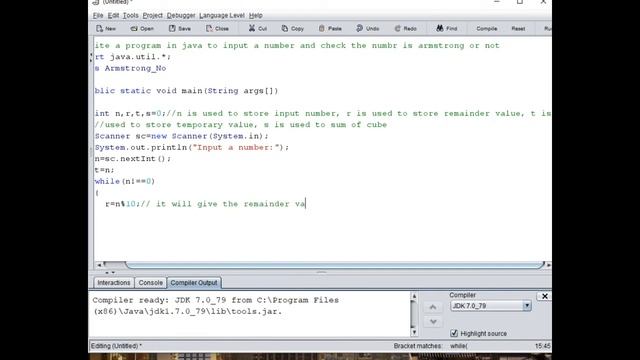Undo the last edit
The height and width of the screenshot is (360, 640).
[368, 29]
